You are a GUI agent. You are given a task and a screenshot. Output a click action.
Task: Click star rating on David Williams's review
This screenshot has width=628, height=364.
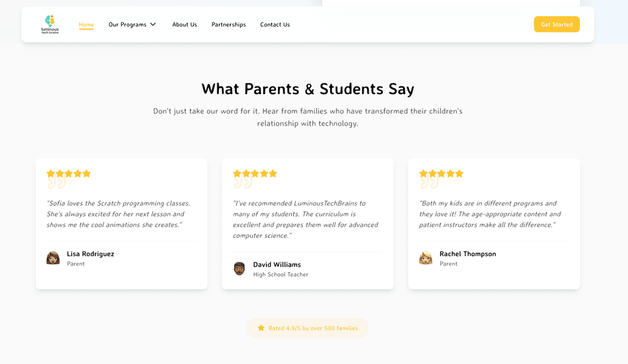pyautogui.click(x=255, y=173)
